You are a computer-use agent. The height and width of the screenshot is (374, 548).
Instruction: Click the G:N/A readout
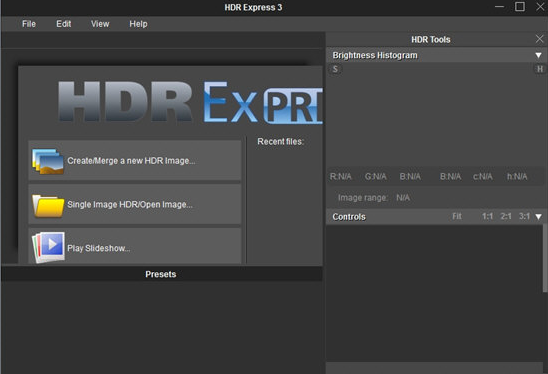click(376, 177)
